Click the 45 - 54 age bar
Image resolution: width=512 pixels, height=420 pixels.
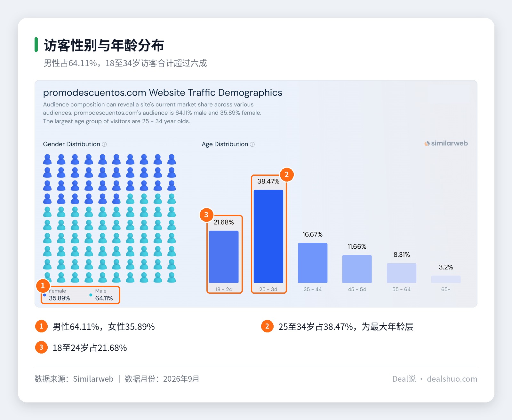click(x=357, y=269)
